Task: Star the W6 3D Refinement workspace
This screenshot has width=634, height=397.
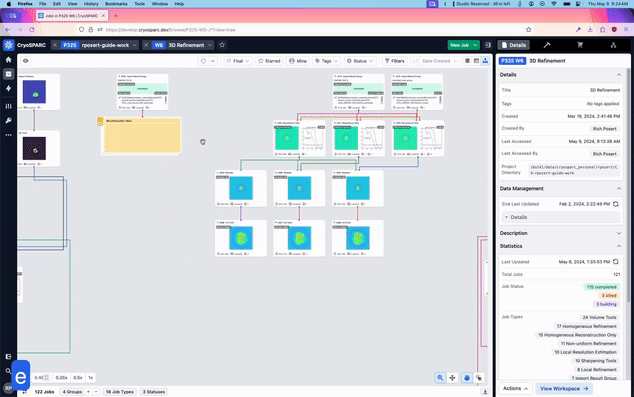Action: coord(222,45)
